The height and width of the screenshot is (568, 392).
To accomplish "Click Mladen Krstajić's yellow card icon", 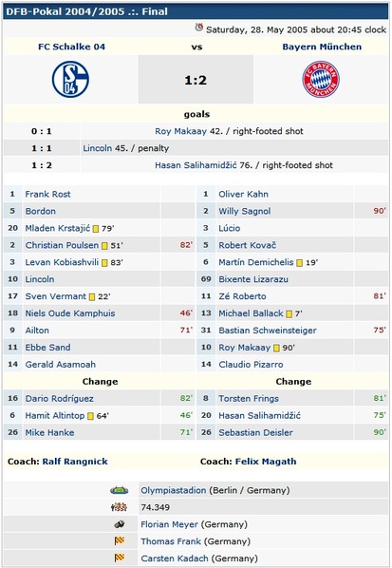I will (96, 229).
